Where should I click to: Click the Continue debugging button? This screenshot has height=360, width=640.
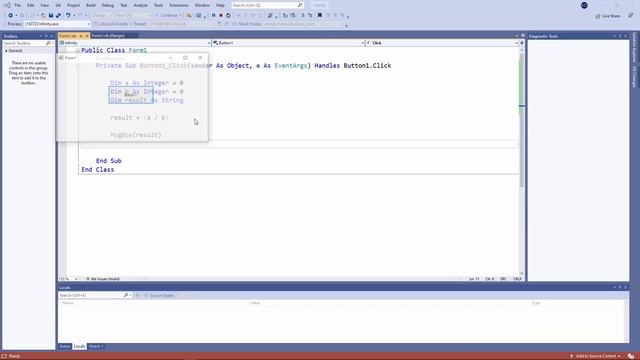pos(168,15)
